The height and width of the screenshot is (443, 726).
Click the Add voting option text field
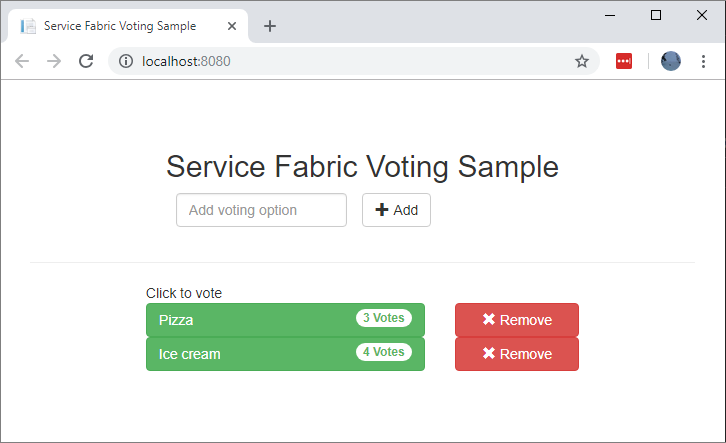(x=261, y=210)
